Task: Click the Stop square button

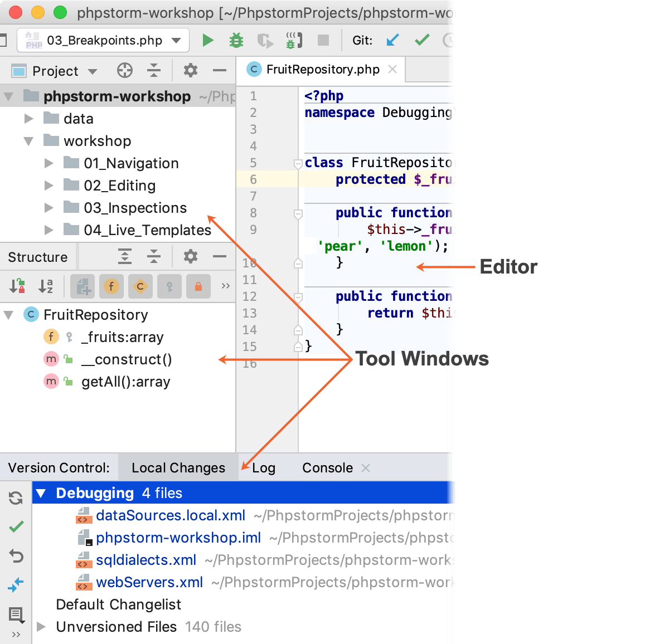Action: pos(323,40)
